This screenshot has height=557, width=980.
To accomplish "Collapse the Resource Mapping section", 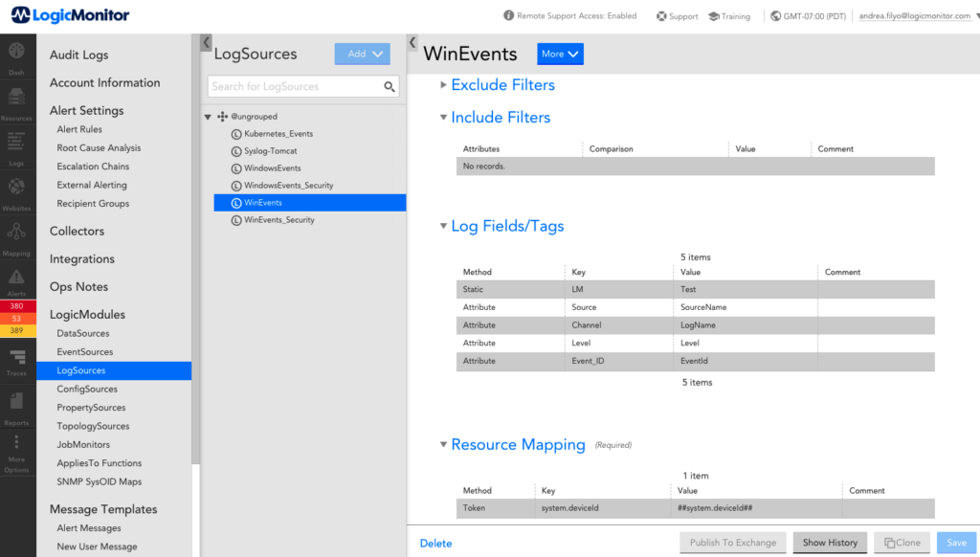I will tap(443, 444).
